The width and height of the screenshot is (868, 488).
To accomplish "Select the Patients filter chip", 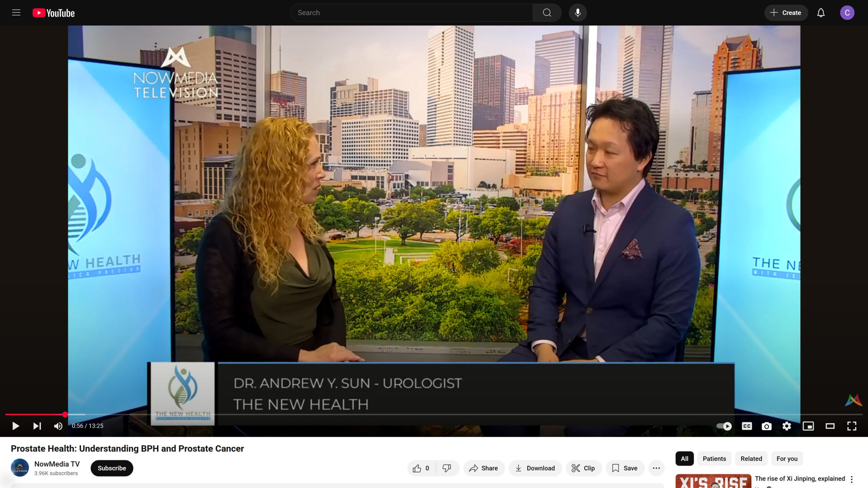I will [x=714, y=459].
